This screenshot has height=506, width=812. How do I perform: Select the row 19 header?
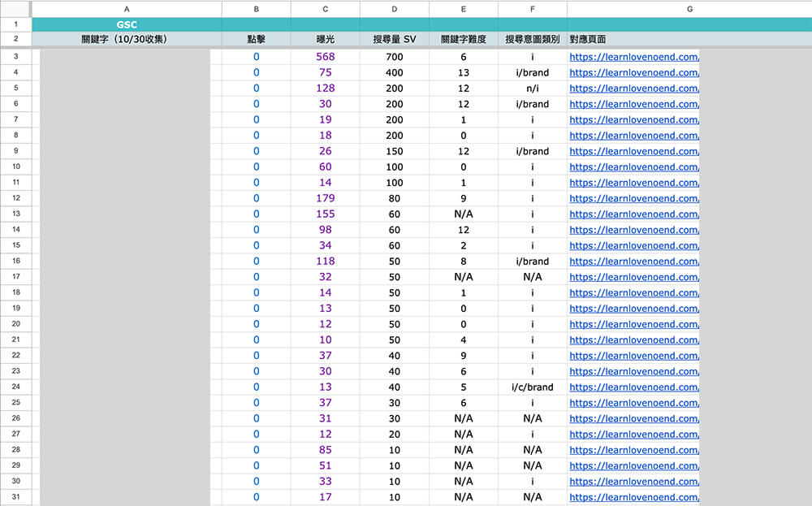(15, 308)
